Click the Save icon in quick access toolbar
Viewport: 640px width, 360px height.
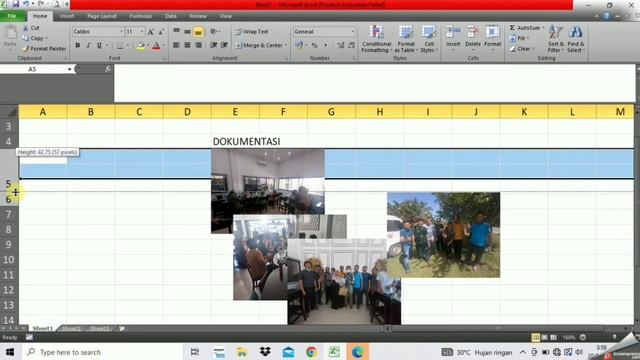tap(15, 4)
